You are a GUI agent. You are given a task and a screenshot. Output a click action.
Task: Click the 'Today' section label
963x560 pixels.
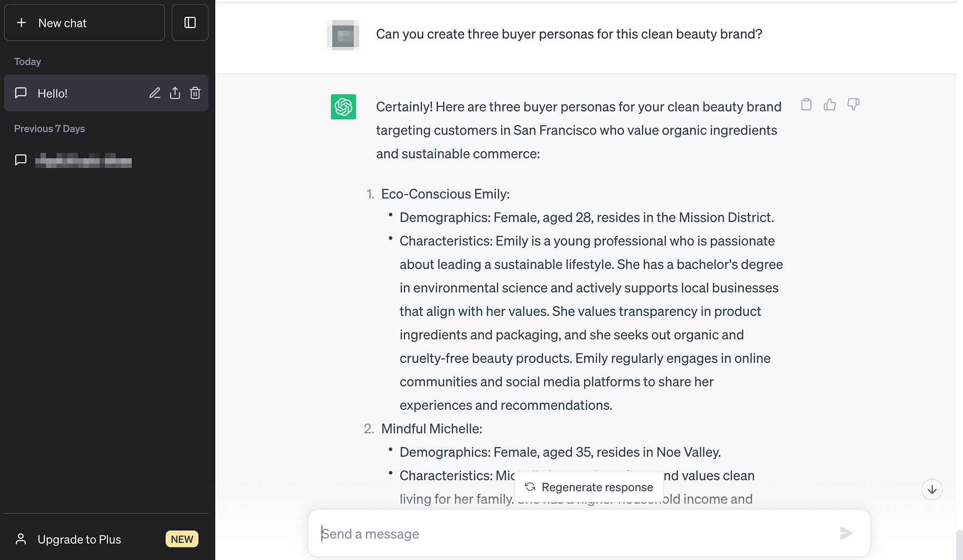27,61
